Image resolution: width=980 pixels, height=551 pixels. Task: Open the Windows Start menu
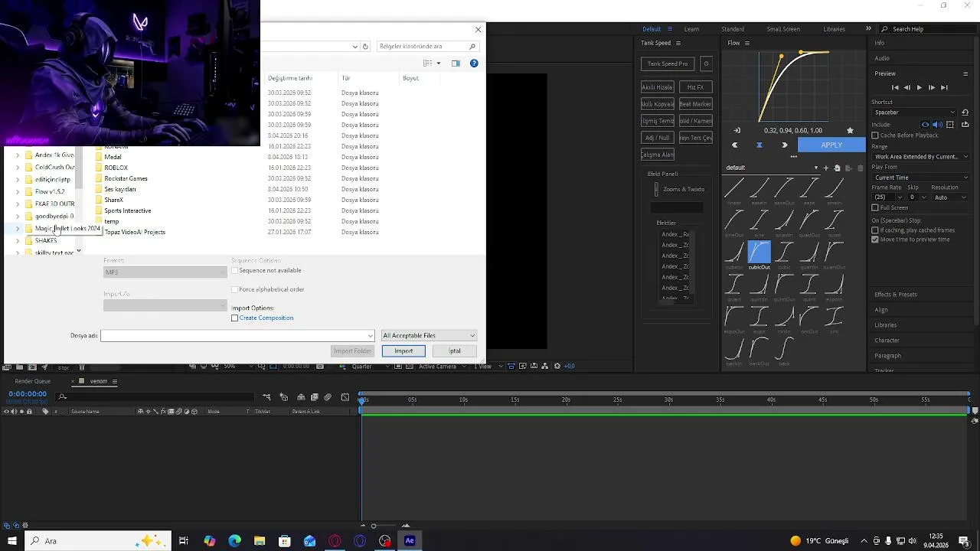12,541
